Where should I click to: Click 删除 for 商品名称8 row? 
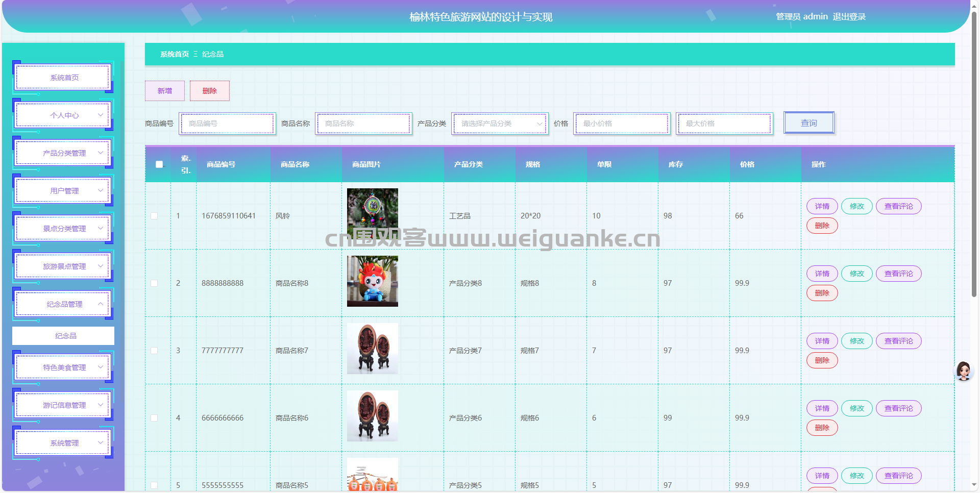pyautogui.click(x=822, y=293)
